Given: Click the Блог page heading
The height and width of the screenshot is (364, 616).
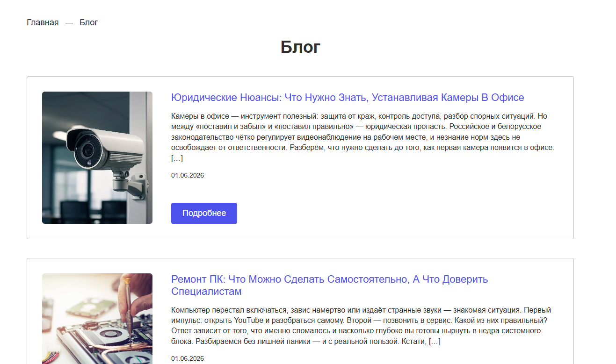Looking at the screenshot, I should click(300, 47).
